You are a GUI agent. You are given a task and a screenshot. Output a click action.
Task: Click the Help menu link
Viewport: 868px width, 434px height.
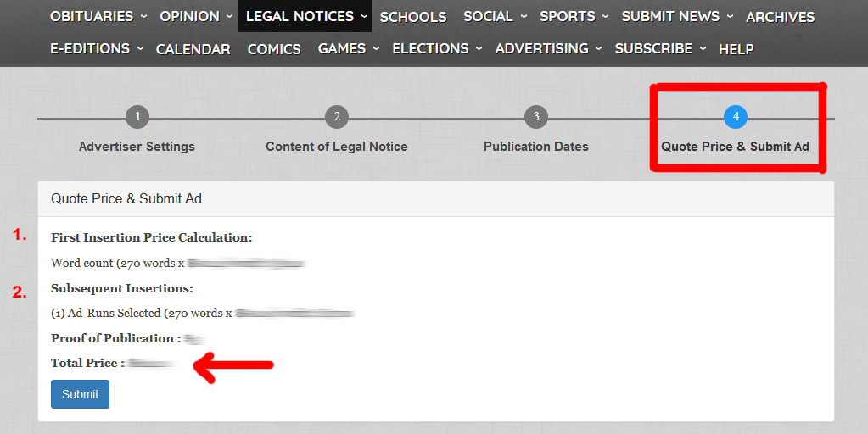[736, 49]
